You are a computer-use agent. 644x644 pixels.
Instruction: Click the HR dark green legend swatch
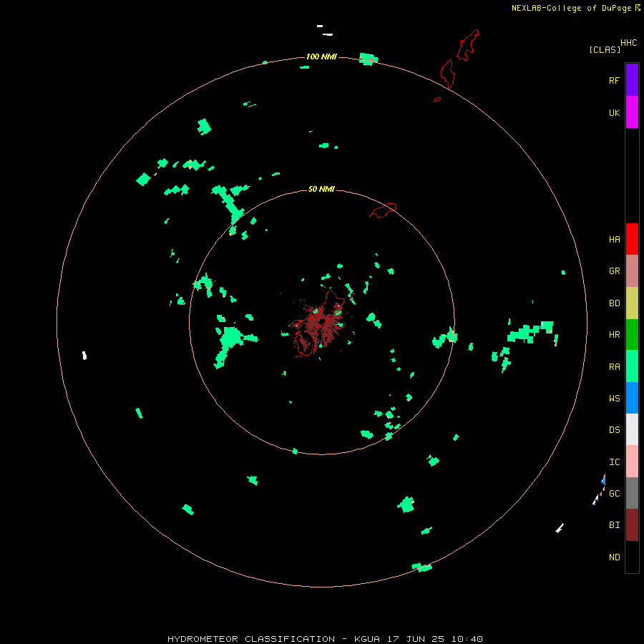click(x=632, y=335)
